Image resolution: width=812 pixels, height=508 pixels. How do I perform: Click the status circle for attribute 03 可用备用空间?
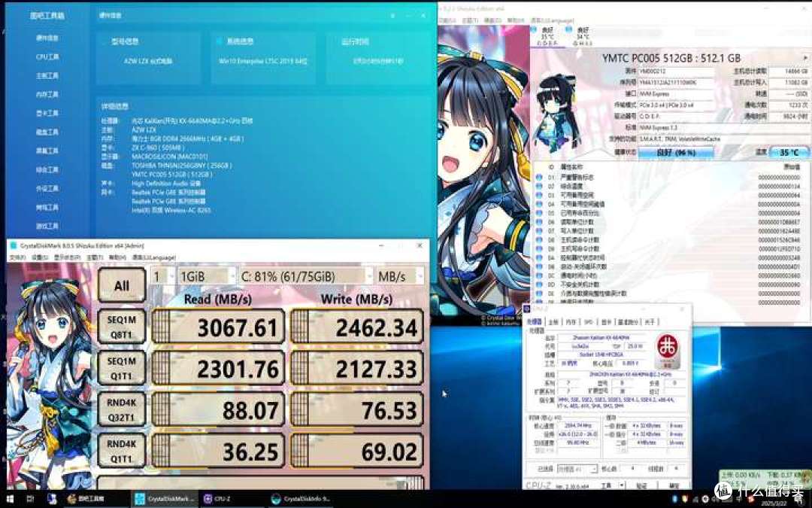tap(539, 195)
